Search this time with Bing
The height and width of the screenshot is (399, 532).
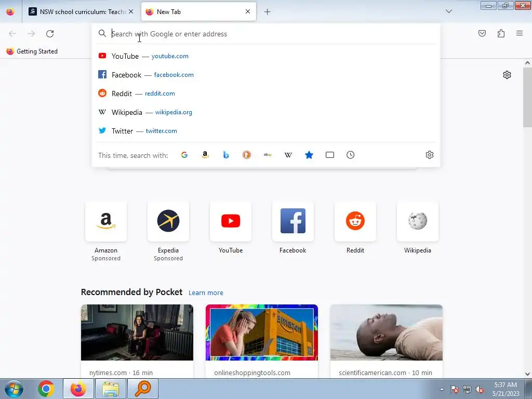[226, 155]
